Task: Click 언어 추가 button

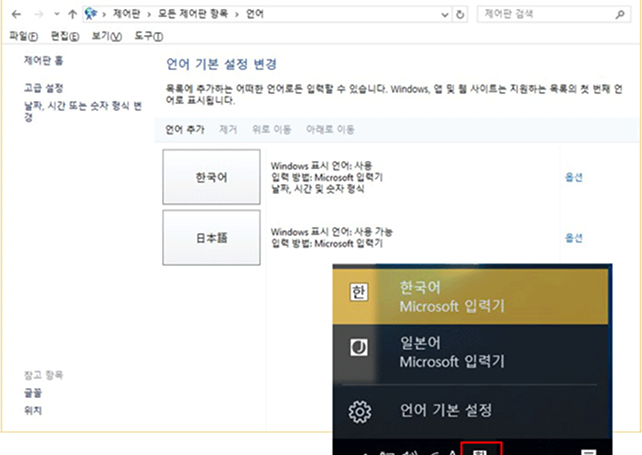Action: coord(185,130)
